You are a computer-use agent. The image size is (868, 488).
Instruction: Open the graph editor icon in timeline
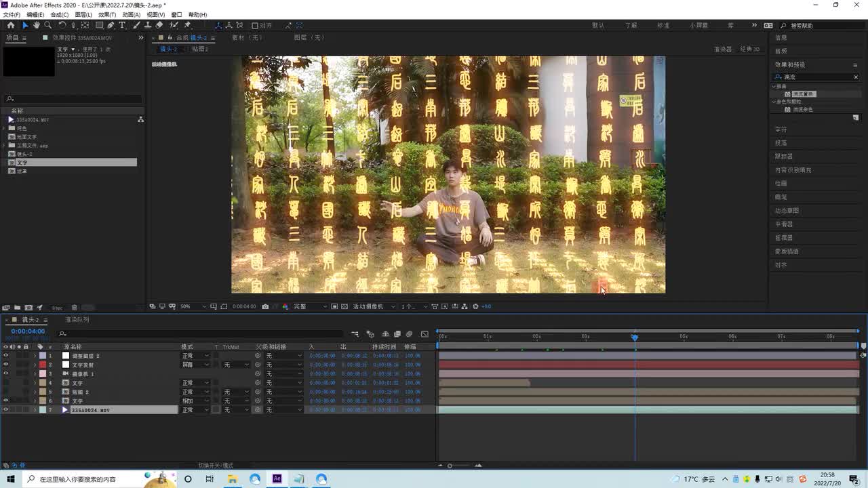(425, 334)
